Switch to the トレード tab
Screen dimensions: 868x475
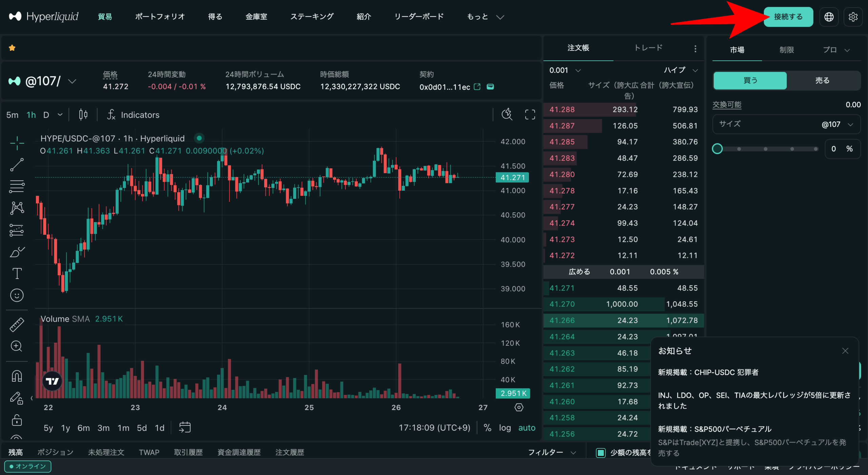coord(648,48)
